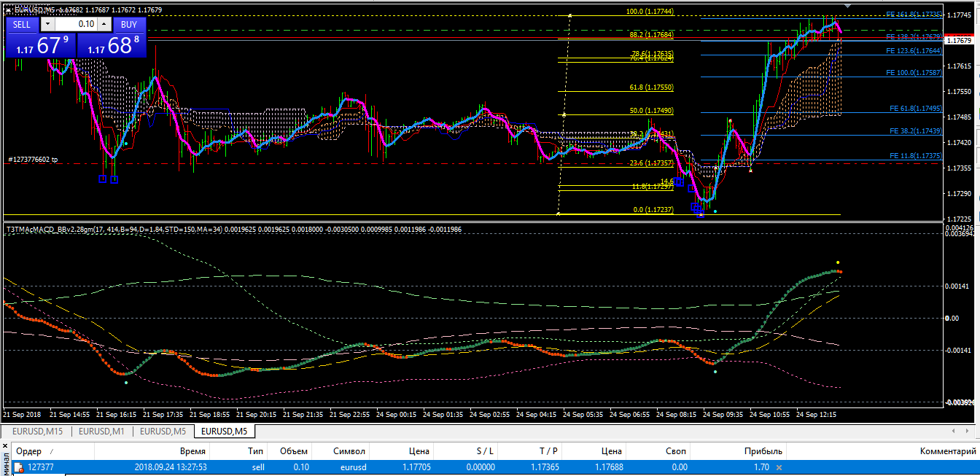Click the current price label 1.17679 on axis
The height and width of the screenshot is (476, 980).
point(961,41)
